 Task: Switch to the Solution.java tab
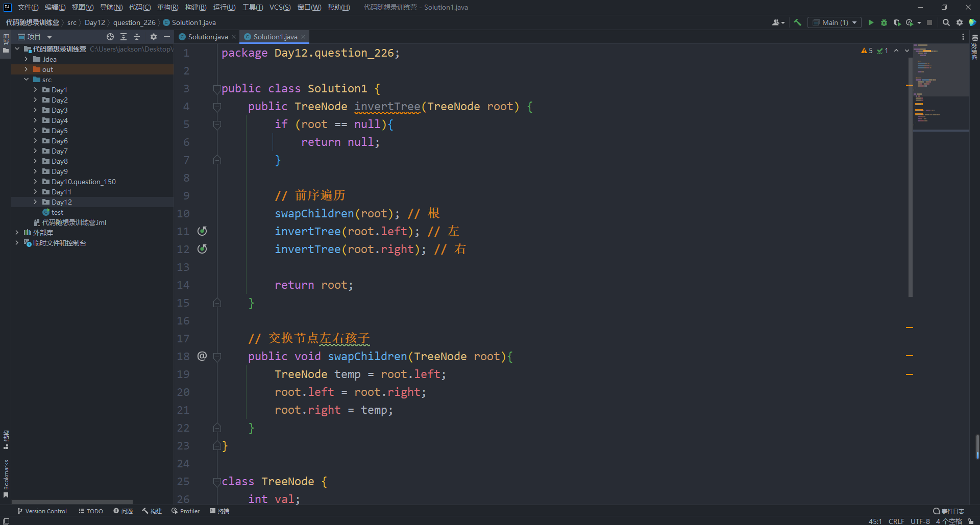pos(208,37)
